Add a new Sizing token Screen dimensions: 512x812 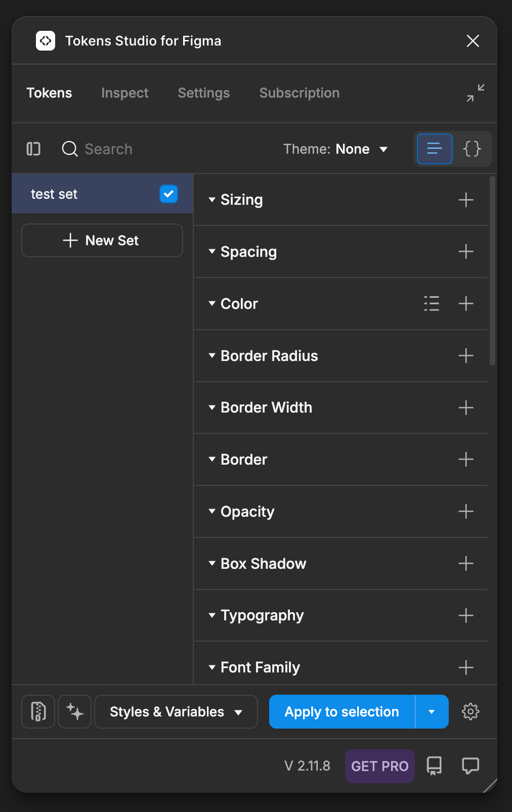466,200
